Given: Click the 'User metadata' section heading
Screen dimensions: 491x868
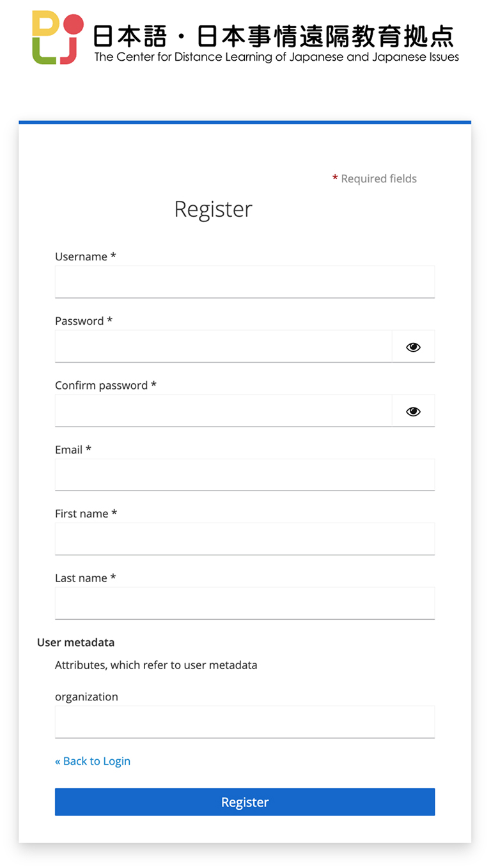Looking at the screenshot, I should click(x=75, y=642).
